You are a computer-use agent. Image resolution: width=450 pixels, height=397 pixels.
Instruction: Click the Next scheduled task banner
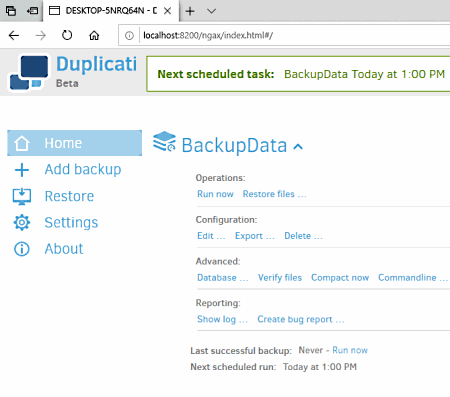(298, 74)
